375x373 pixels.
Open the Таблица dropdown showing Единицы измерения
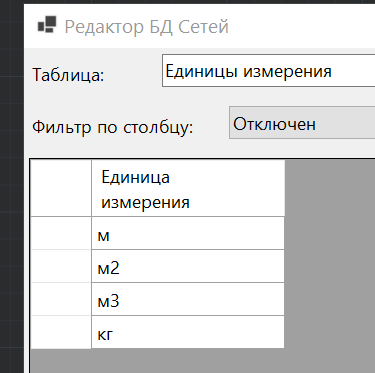tap(269, 71)
